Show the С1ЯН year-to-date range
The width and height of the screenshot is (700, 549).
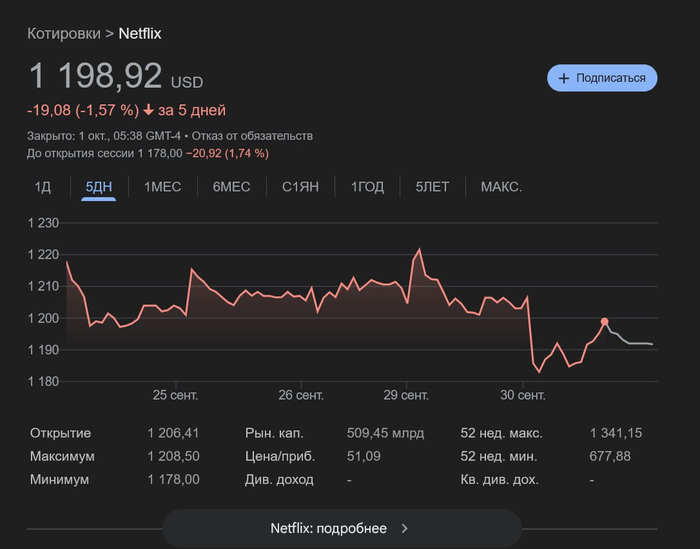coord(300,187)
